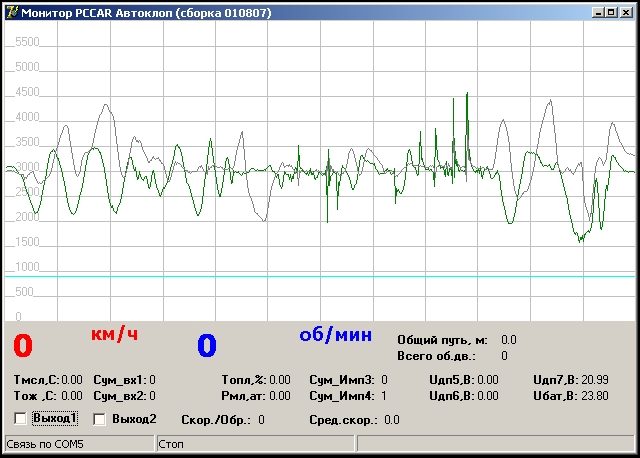This screenshot has height=458, width=640.
Task: Click the Сред.скор. average speed value
Action: click(391, 420)
